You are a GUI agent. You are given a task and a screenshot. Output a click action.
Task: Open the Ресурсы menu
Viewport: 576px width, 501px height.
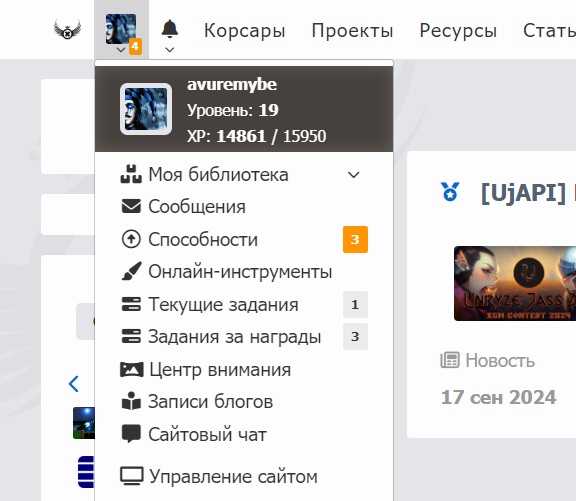[x=458, y=30]
